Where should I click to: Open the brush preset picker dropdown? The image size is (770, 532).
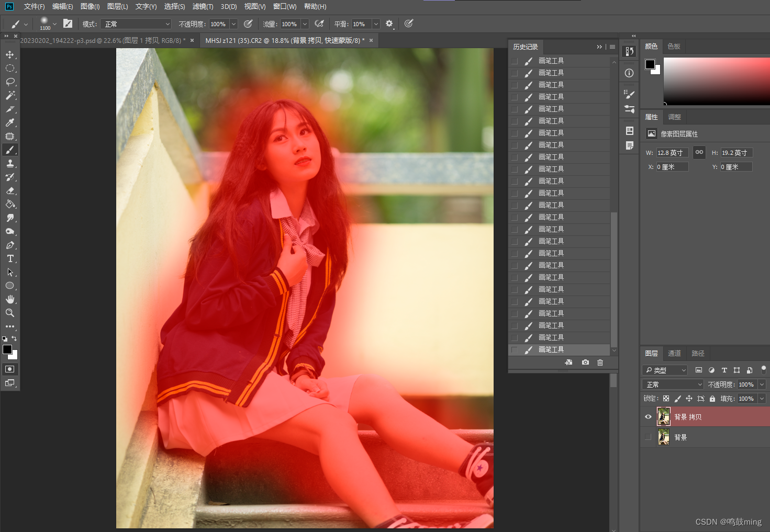tap(54, 24)
